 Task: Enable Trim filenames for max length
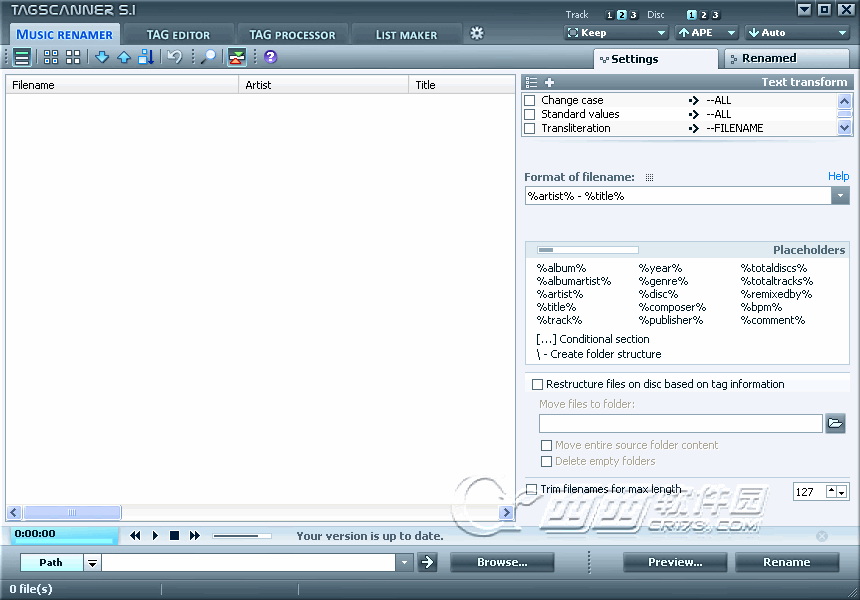pyautogui.click(x=531, y=489)
